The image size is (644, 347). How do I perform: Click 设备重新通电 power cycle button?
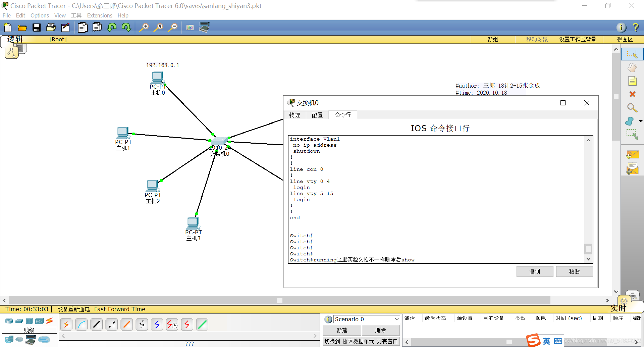(x=73, y=309)
